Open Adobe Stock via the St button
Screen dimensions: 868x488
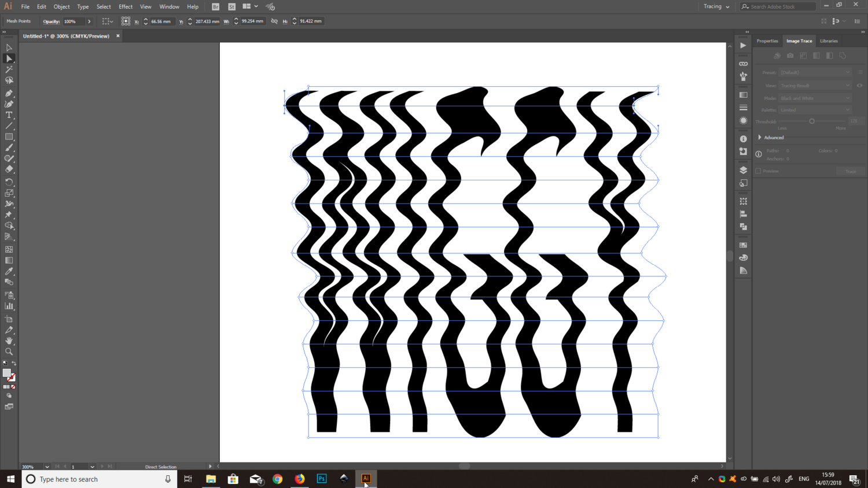coord(232,7)
